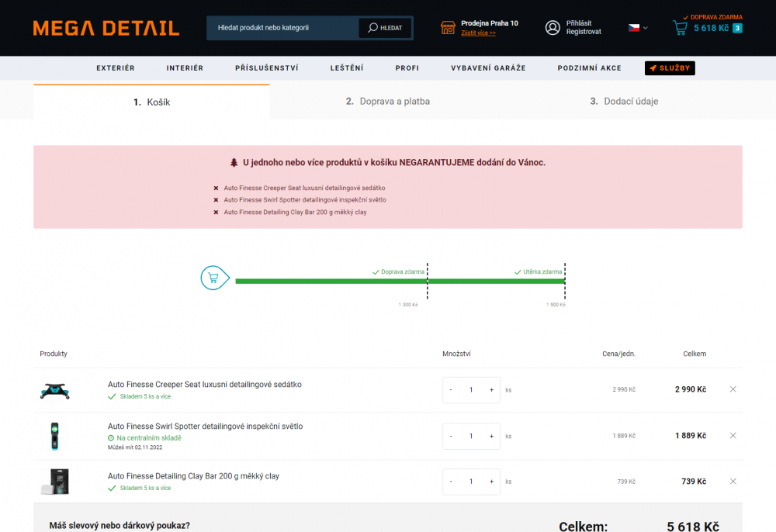Screen dimensions: 776x532
Task: Decrease Creeper Seat quantity with minus
Action: (x=451, y=390)
